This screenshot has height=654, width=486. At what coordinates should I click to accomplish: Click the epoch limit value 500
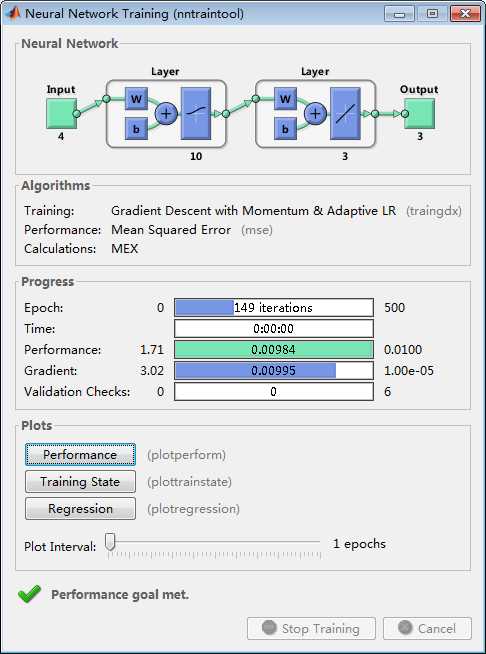point(394,308)
